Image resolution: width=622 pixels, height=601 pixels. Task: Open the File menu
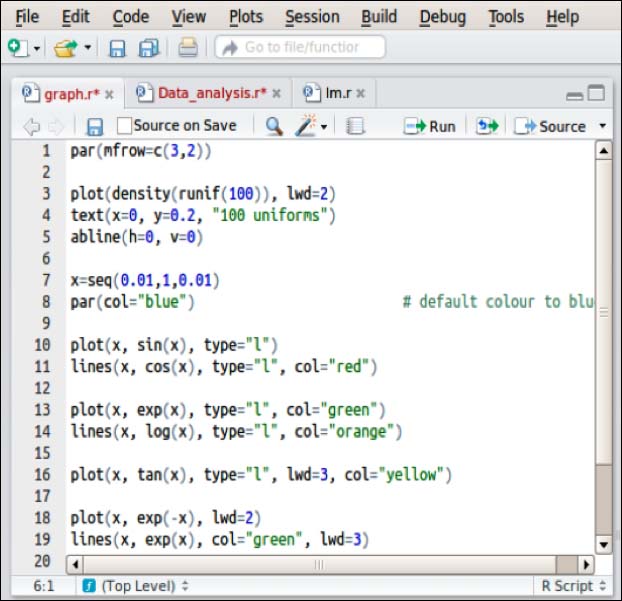tap(27, 17)
